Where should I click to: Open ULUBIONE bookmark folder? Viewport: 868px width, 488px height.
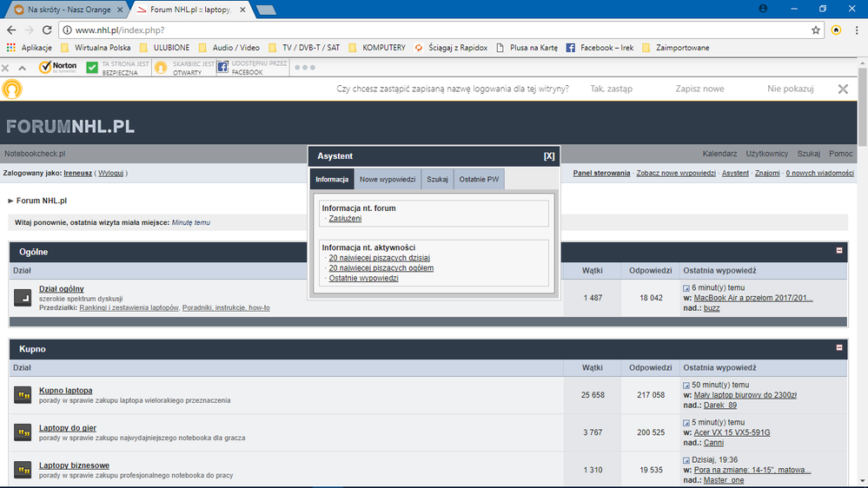[x=164, y=48]
